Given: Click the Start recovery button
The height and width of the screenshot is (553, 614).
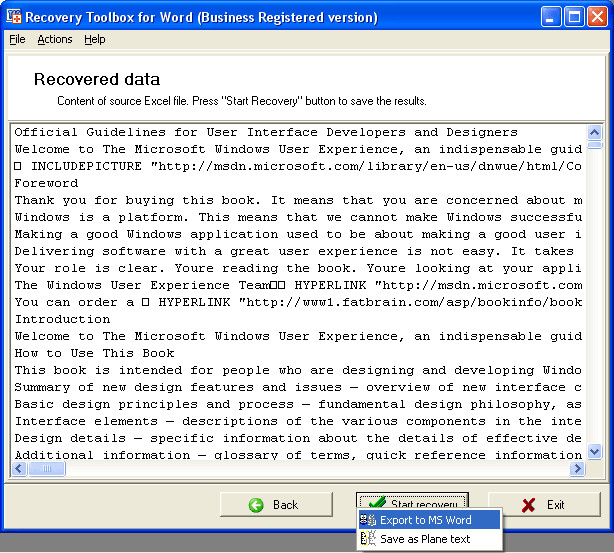Looking at the screenshot, I should pos(412,500).
